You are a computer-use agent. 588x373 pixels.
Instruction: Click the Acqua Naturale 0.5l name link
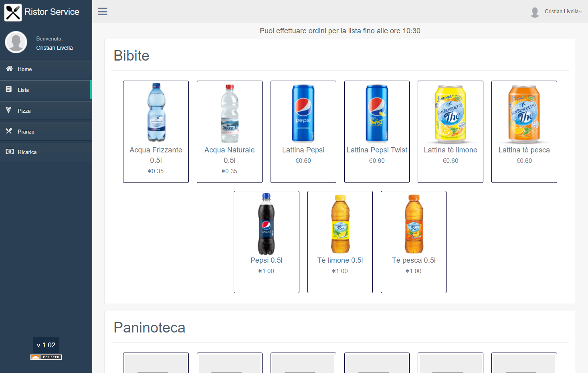point(230,155)
